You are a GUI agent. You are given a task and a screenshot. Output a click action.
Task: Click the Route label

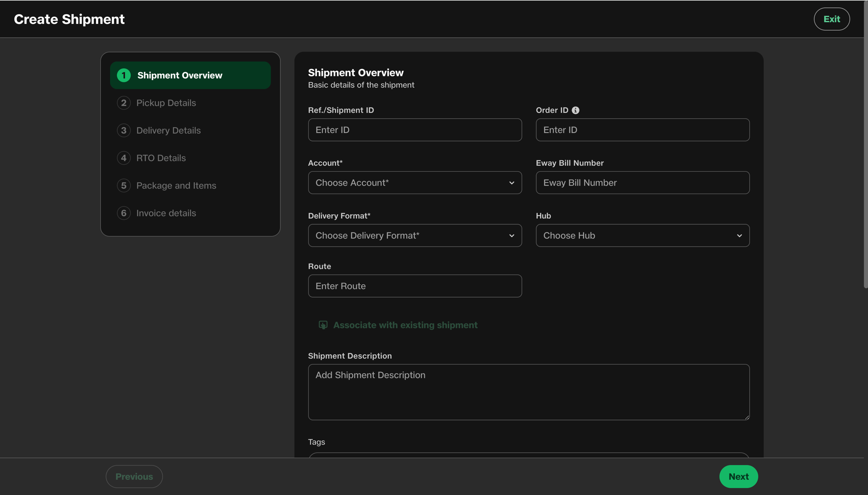coord(319,266)
